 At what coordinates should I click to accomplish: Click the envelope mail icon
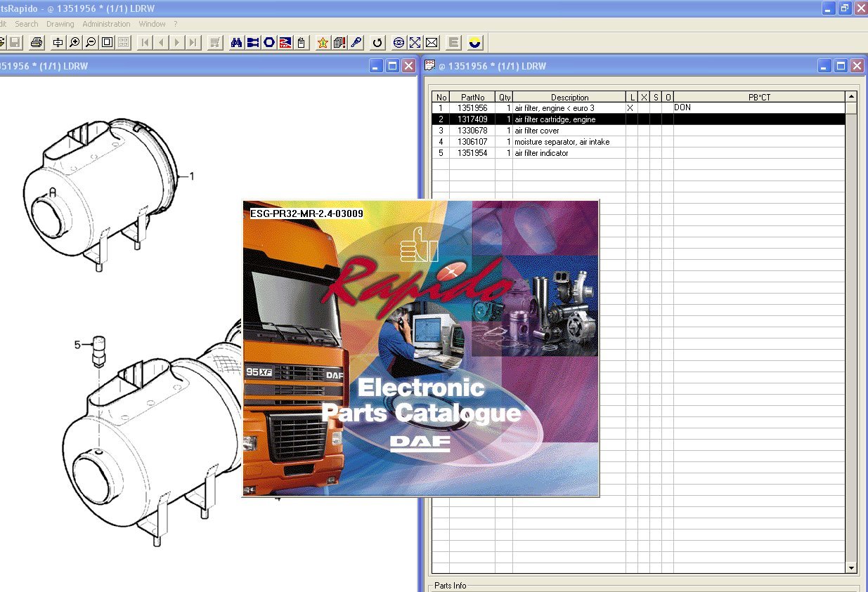click(x=432, y=43)
